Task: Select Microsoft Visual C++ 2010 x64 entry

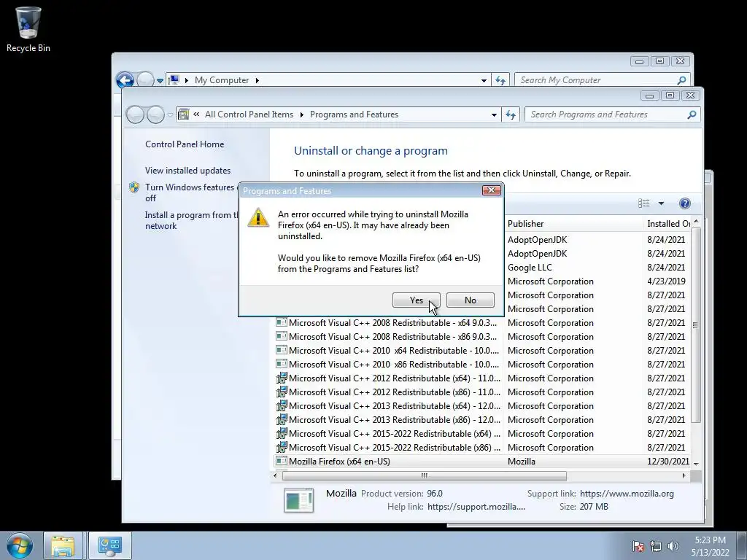Action: point(483,351)
